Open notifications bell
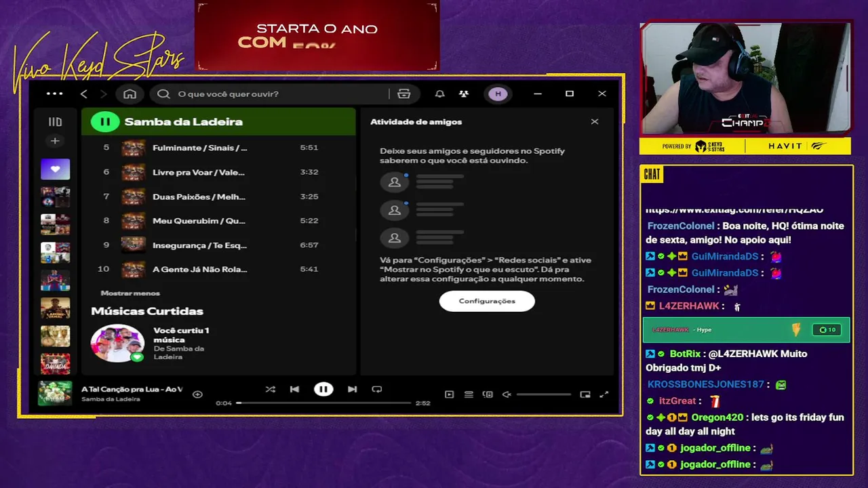The image size is (868, 488). [439, 94]
